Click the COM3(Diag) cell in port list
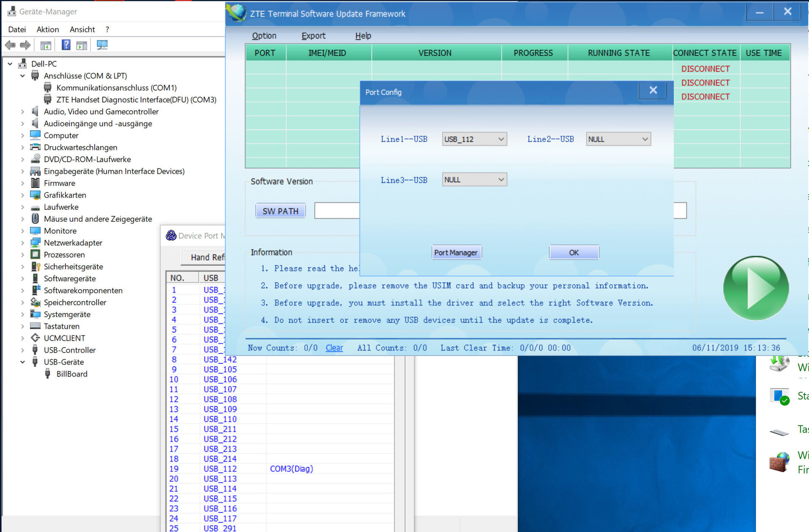Screen dimensions: 809x532 tap(291, 469)
